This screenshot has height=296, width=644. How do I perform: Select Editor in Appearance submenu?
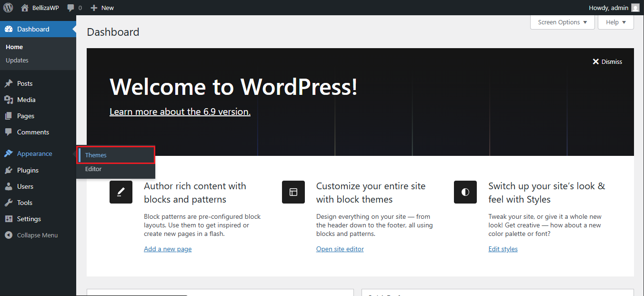click(93, 169)
